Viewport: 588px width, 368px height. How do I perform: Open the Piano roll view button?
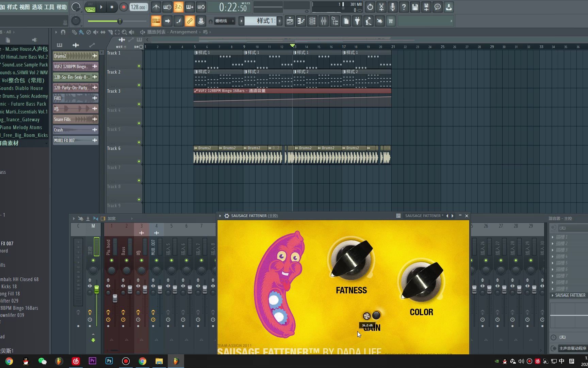pos(301,21)
